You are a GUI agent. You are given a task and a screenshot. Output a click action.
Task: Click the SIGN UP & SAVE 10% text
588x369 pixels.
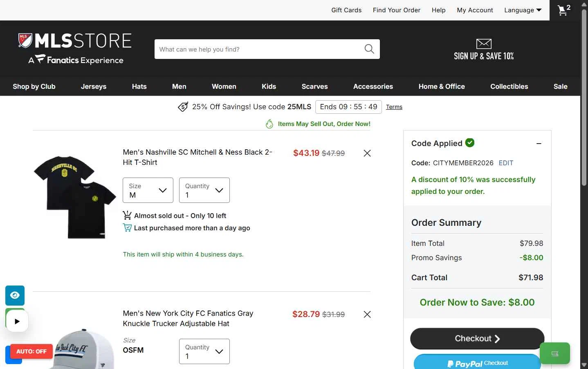(484, 56)
